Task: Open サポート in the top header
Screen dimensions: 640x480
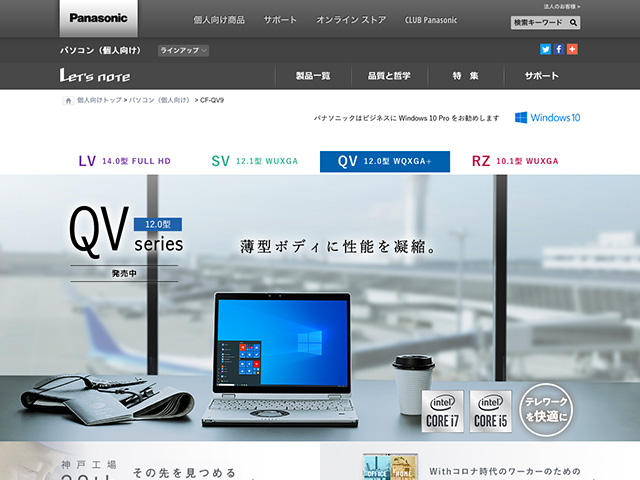Action: tap(280, 20)
